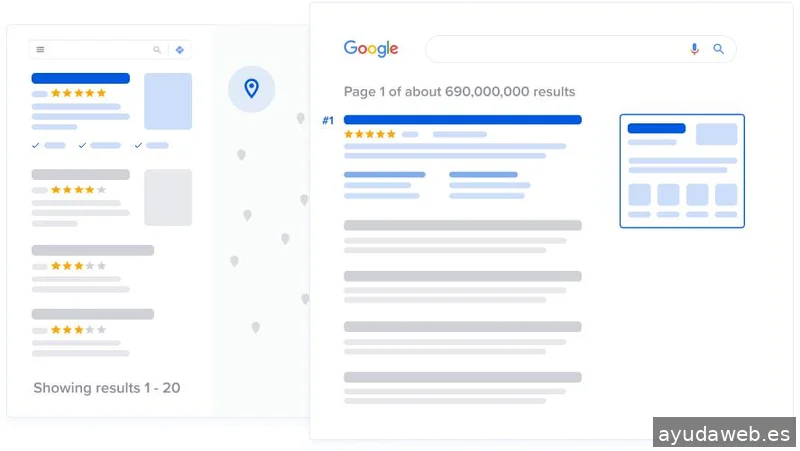The width and height of the screenshot is (800, 451).
Task: Open the second gray organic result title
Action: 463,276
